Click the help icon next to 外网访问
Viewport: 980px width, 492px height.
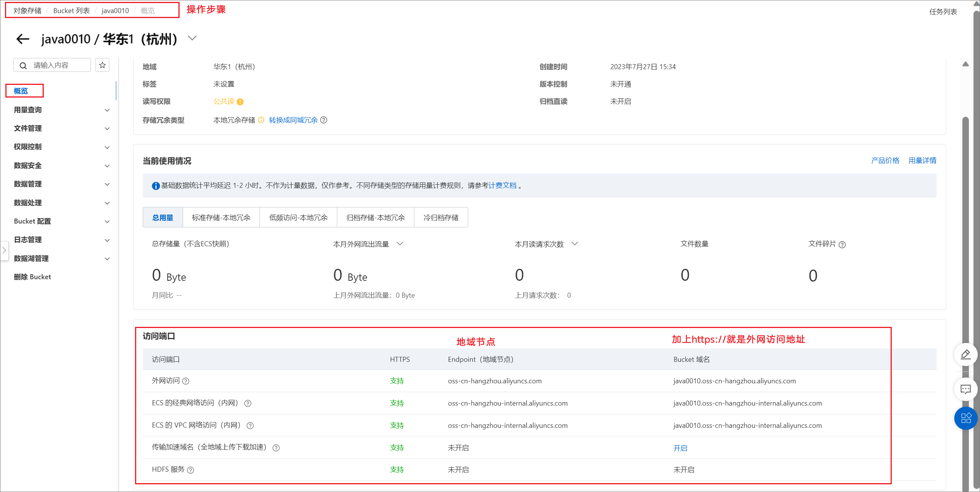[186, 381]
